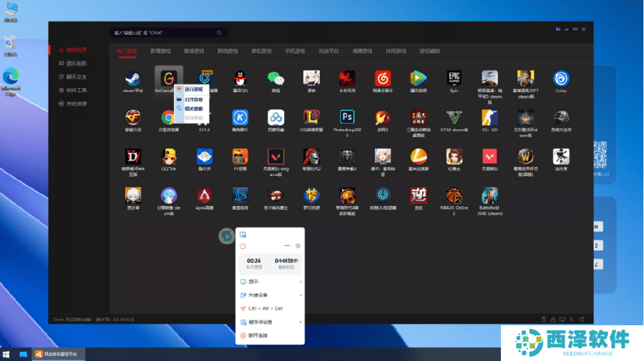Send Ctrl + Alt + Del
This screenshot has width=644, height=361.
pyautogui.click(x=265, y=309)
